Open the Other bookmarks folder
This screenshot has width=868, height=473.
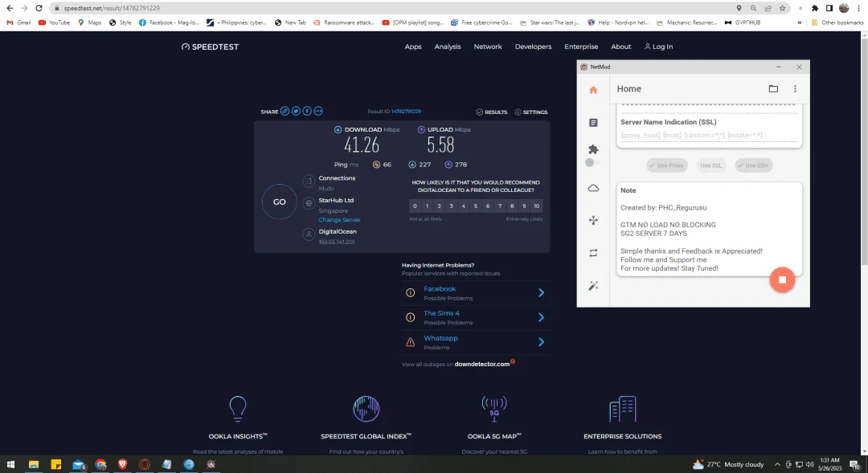[837, 22]
